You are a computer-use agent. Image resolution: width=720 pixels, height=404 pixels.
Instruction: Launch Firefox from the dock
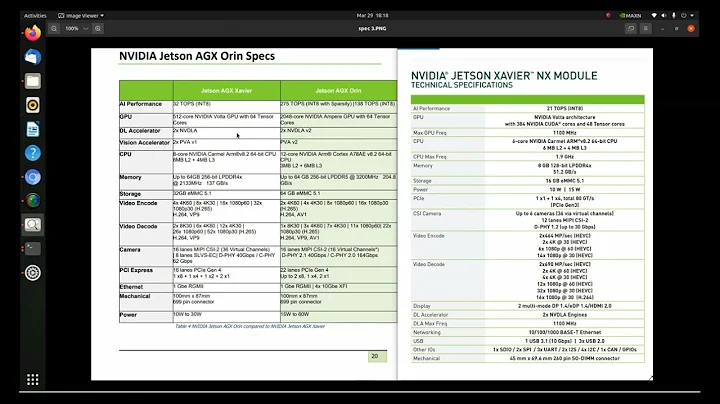33,33
